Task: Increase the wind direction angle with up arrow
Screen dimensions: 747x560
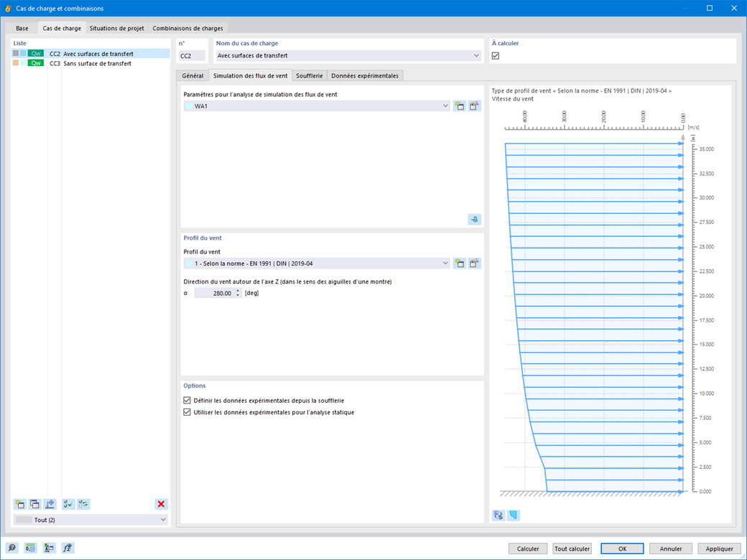Action: click(238, 291)
